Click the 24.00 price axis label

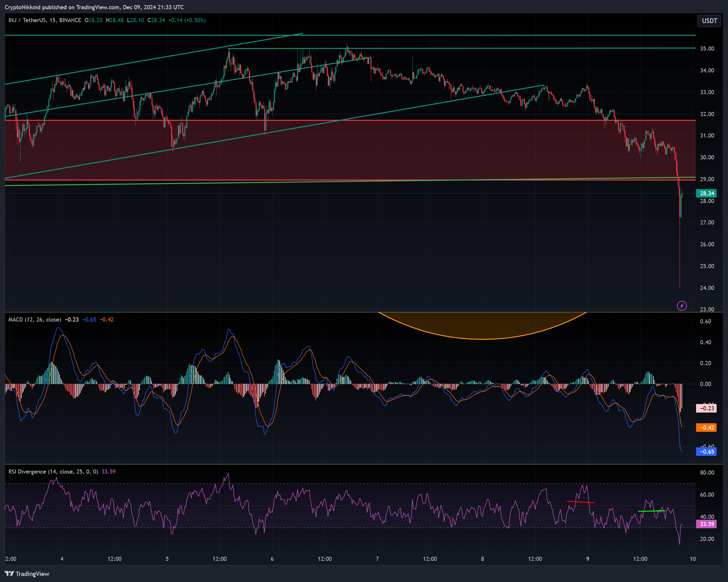coord(707,288)
